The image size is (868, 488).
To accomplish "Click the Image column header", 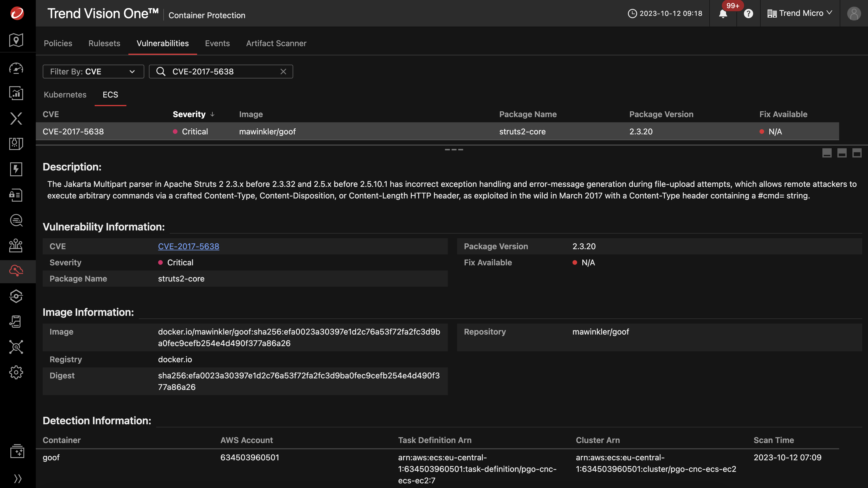I will pyautogui.click(x=251, y=114).
